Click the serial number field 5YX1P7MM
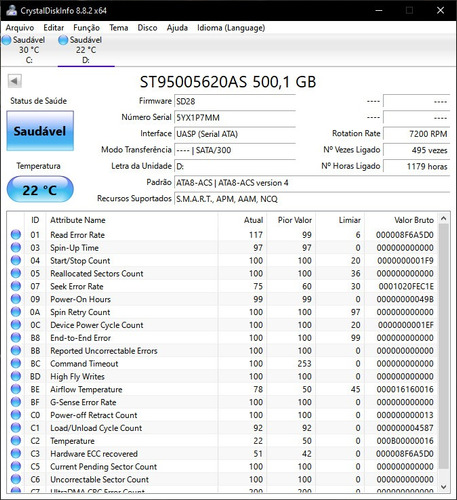This screenshot has height=500, width=457. (x=235, y=117)
